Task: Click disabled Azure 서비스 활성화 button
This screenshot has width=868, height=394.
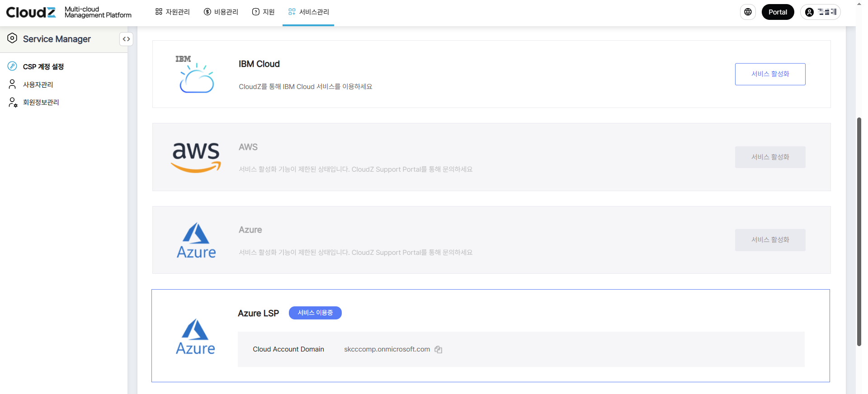Action: coord(770,240)
